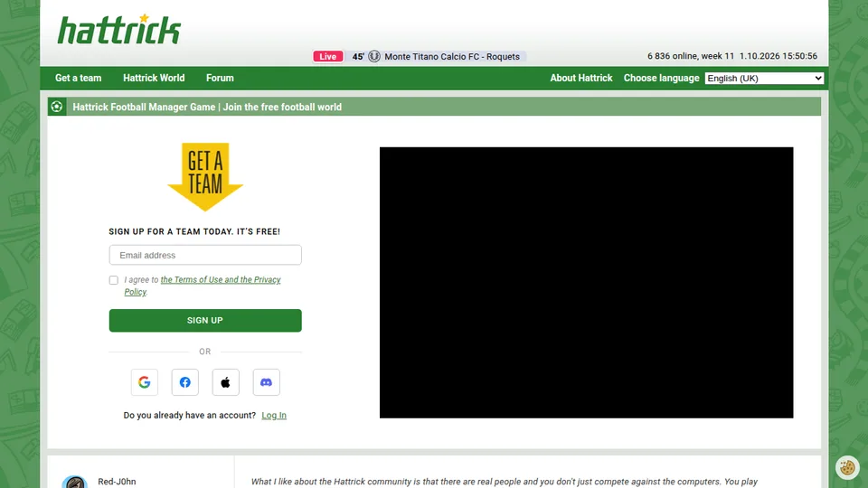The image size is (868, 488).
Task: Click the Red-J0hn username
Action: [x=117, y=482]
